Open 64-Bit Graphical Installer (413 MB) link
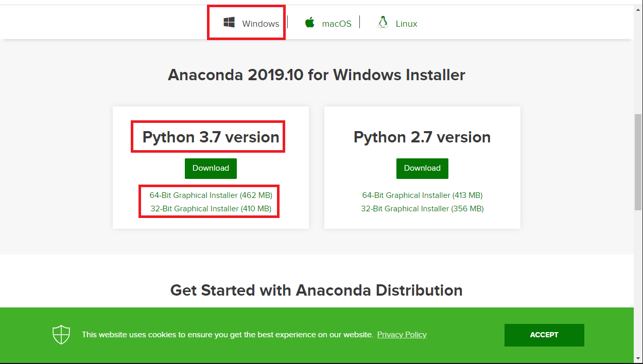 click(422, 195)
